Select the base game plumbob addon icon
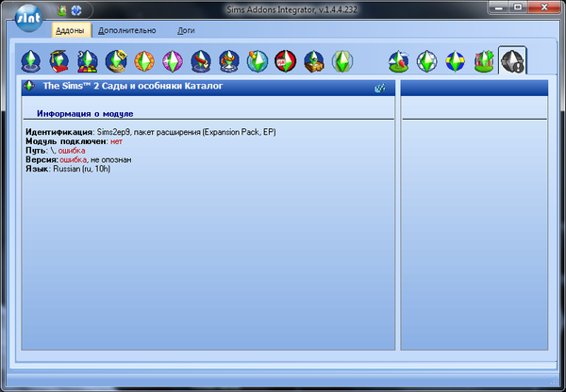566x392 pixels. point(31,61)
